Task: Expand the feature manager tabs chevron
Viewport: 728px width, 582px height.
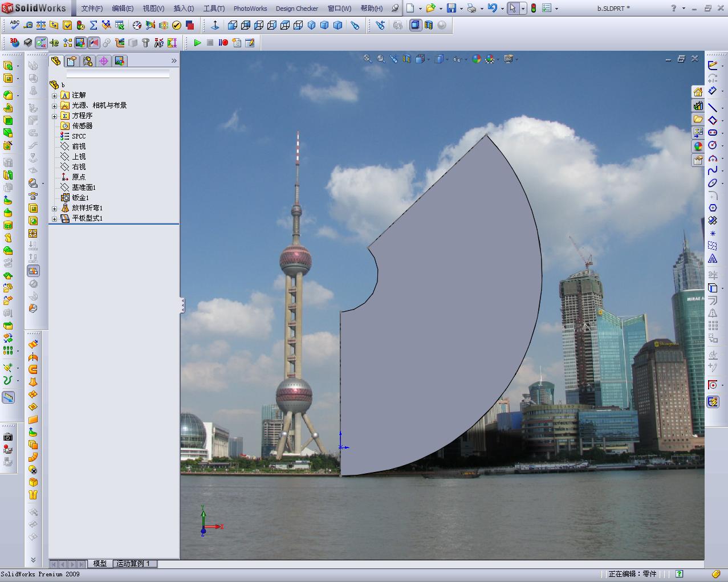Action: click(174, 61)
